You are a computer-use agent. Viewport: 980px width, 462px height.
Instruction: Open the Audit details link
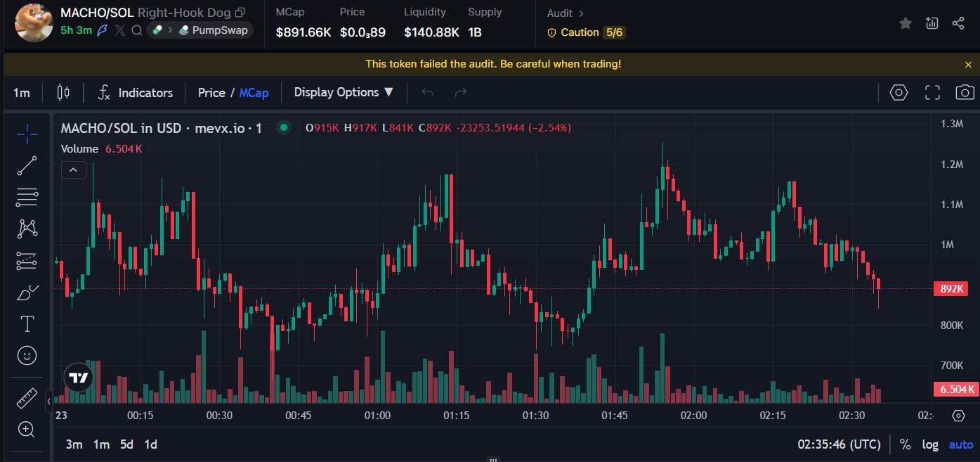(566, 13)
